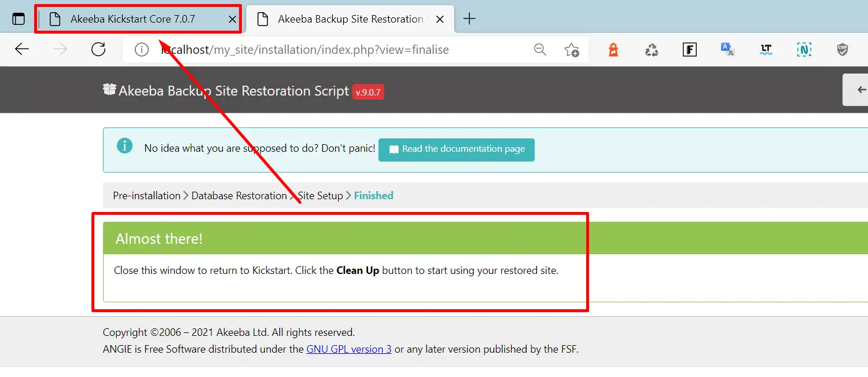Open the translate extension icon
Screen dimensions: 868x377
(x=727, y=50)
